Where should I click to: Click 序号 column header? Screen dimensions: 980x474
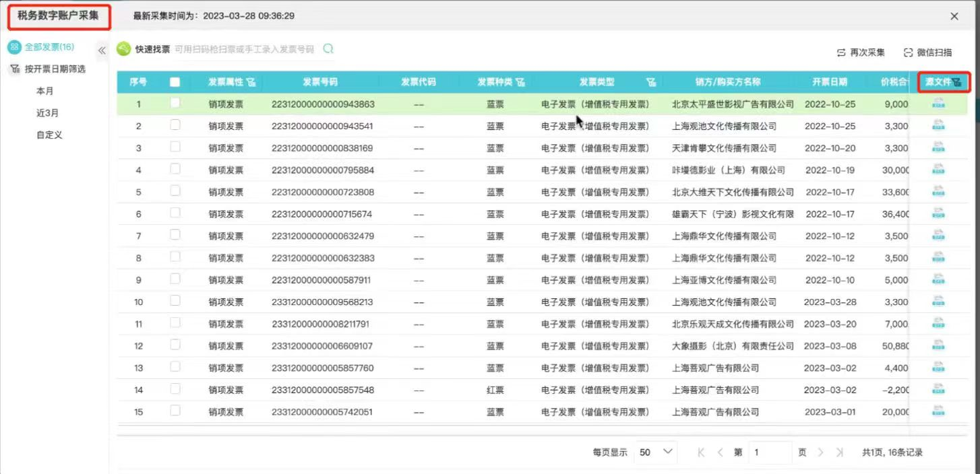(138, 82)
